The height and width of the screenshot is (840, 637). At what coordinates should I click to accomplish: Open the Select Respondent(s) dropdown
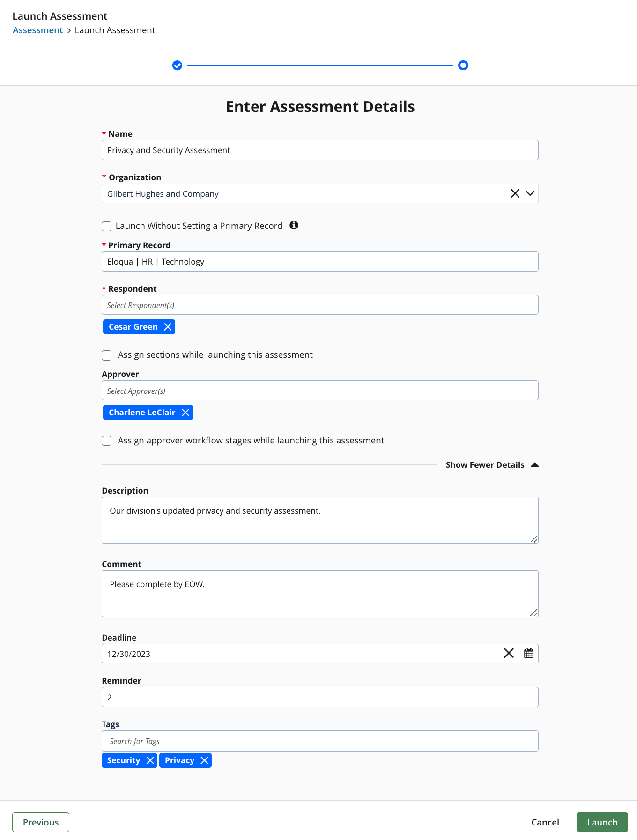coord(320,305)
